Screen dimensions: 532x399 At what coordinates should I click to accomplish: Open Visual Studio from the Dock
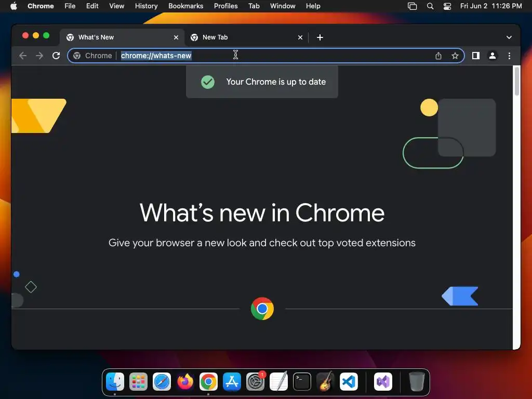383,381
